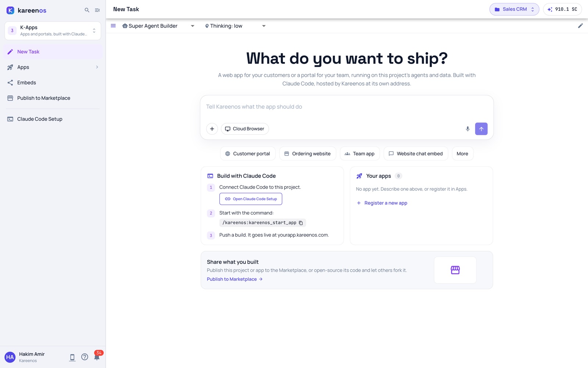Viewport: 588px width, 368px height.
Task: Click the plus attach button in prompt box
Action: (x=212, y=129)
